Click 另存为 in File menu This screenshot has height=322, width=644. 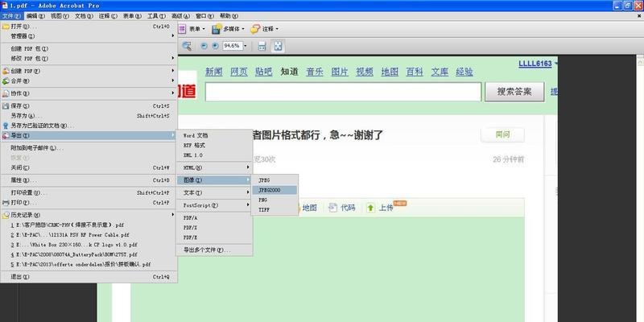tap(89, 116)
